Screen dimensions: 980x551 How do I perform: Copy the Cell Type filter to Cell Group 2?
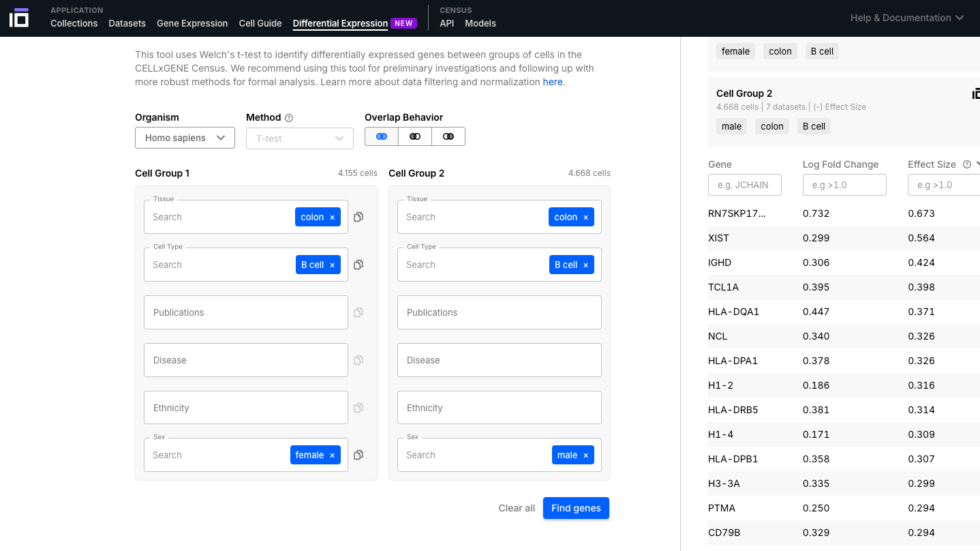point(358,265)
